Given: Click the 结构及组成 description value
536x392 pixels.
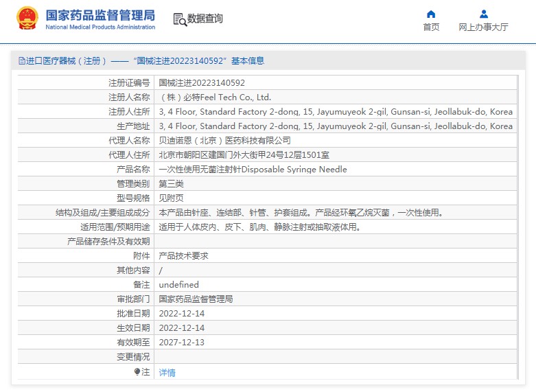Looking at the screenshot, I should 302,212.
